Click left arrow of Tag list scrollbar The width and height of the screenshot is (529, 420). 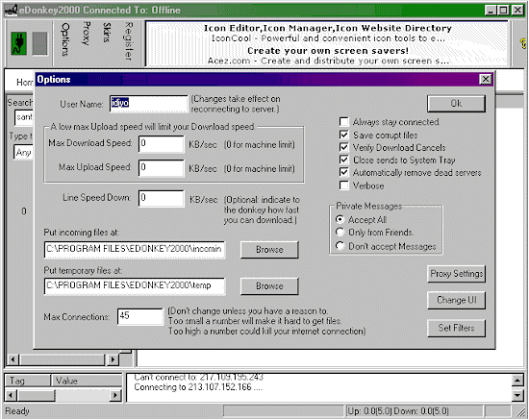12,395
